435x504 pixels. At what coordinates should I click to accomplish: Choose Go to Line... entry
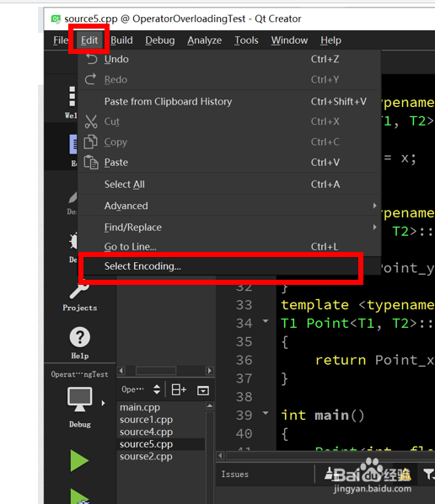(x=229, y=247)
